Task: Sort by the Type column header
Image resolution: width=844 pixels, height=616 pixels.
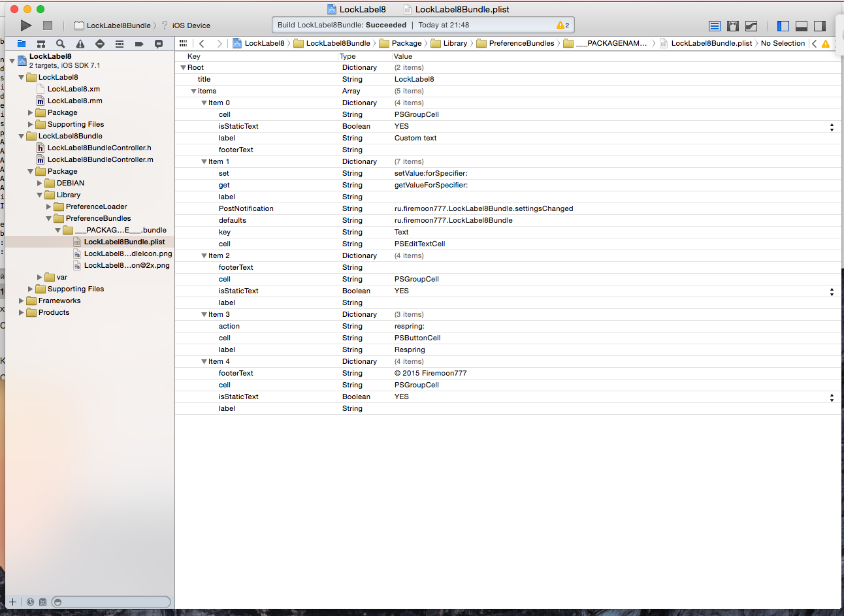Action: coord(348,56)
